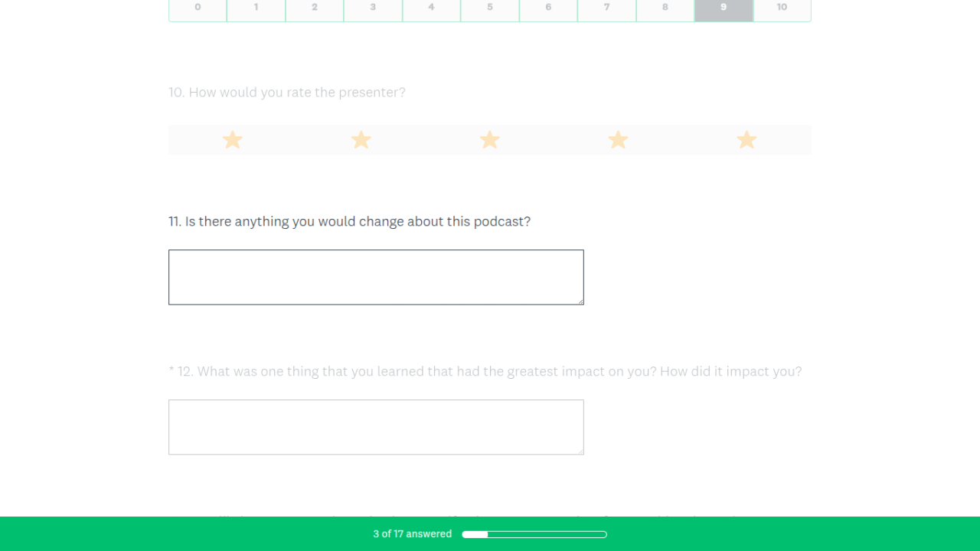Choose the fourth star rating
This screenshot has width=980, height=551.
[x=618, y=140]
